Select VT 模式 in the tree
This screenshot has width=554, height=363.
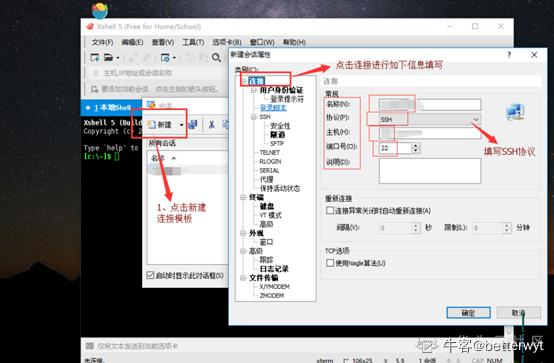pyautogui.click(x=271, y=215)
